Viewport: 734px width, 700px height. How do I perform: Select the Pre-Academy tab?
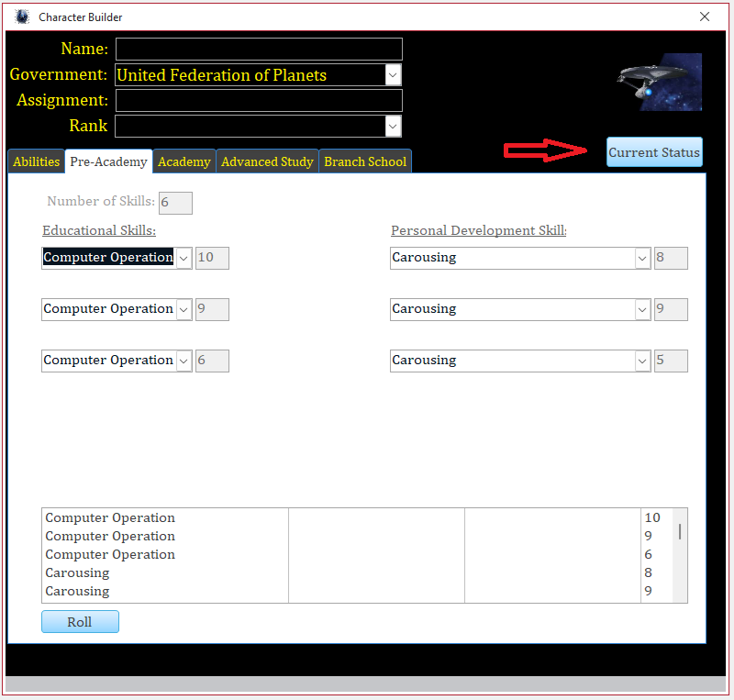coord(108,161)
